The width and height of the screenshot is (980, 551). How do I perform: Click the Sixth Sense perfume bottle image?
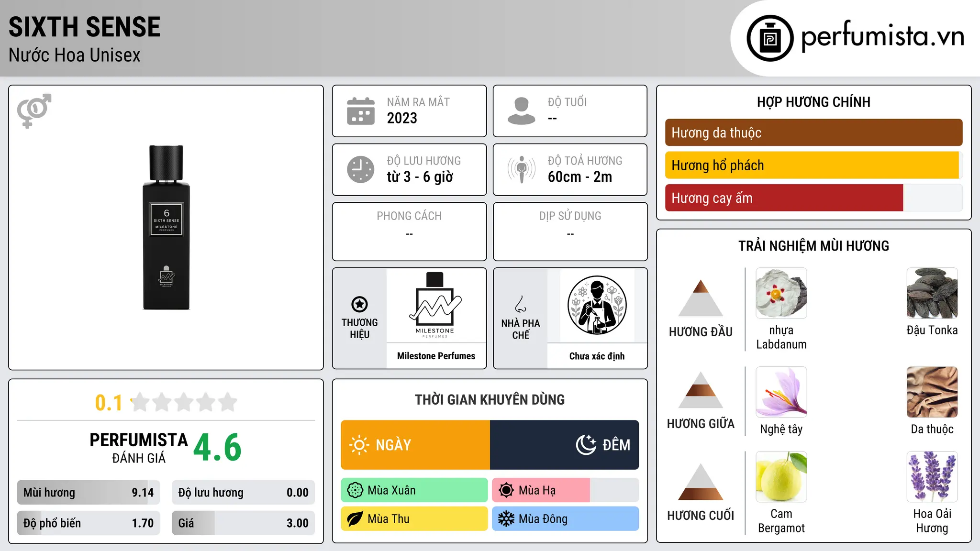point(166,228)
